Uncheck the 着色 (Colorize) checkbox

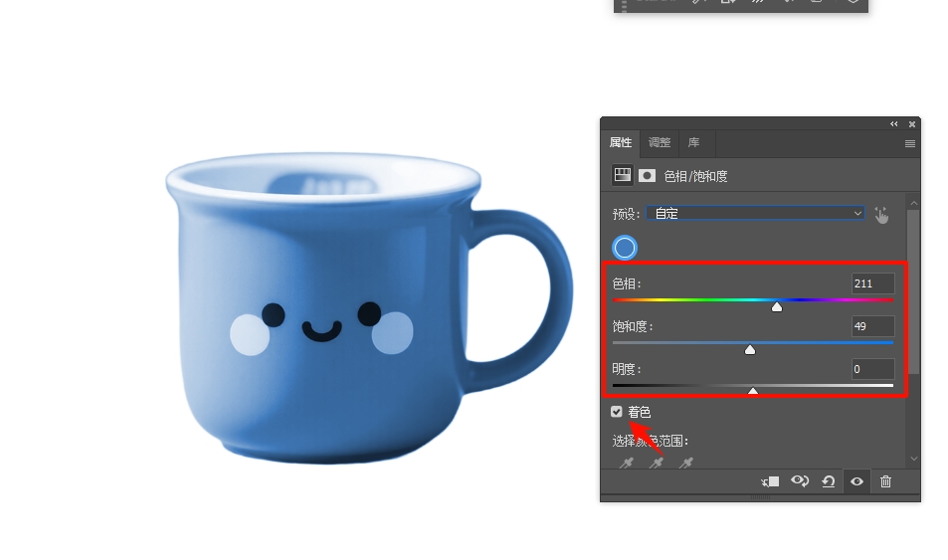(617, 412)
